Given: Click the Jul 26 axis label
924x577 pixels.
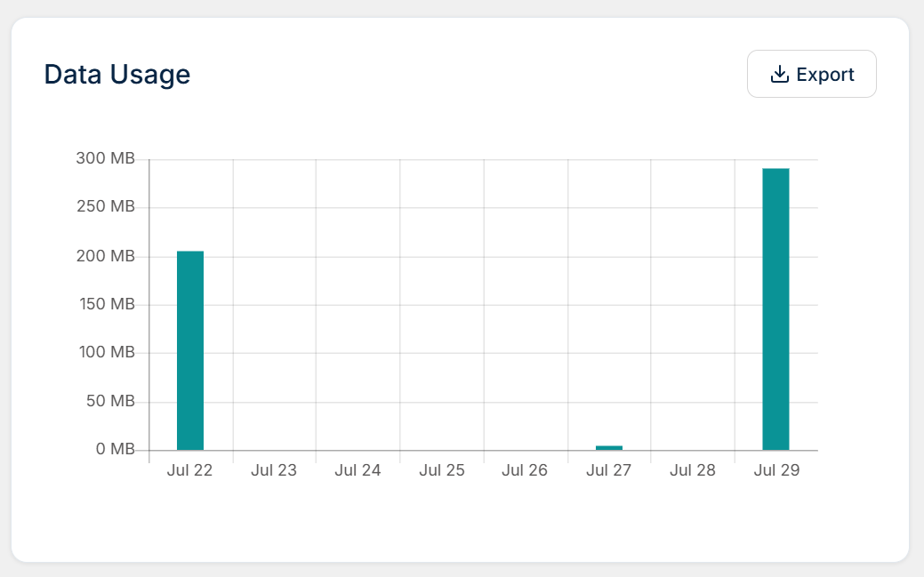Looking at the screenshot, I should [x=525, y=470].
